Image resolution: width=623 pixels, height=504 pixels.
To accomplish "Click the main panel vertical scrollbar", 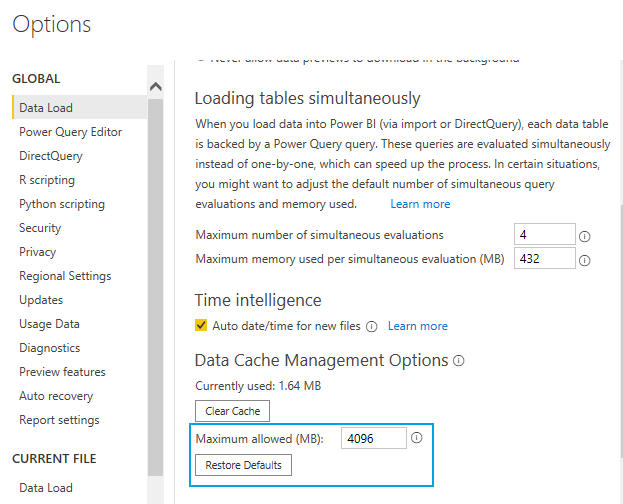I will (621, 330).
